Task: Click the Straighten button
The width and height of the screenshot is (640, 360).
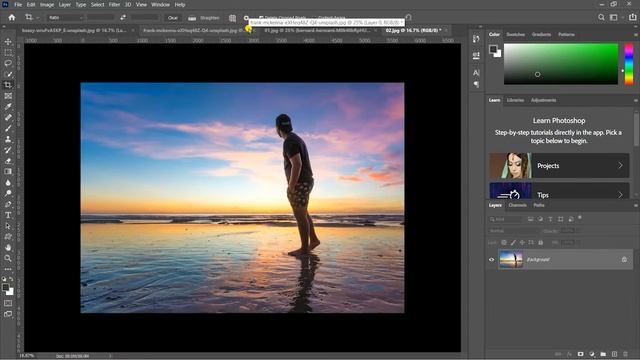Action: (204, 18)
